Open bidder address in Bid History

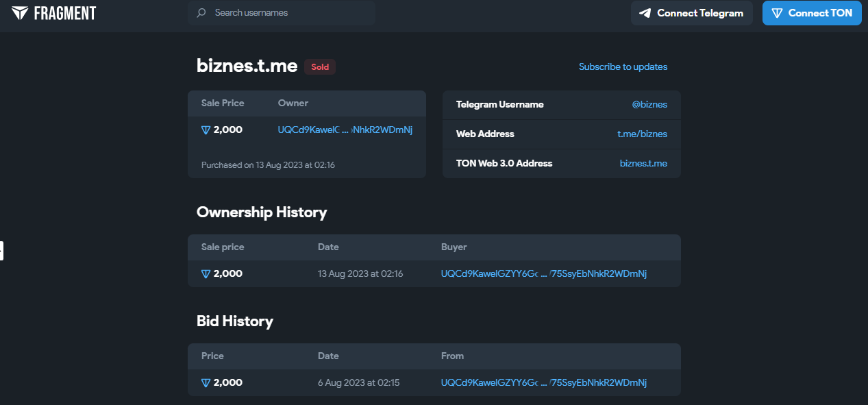click(543, 383)
